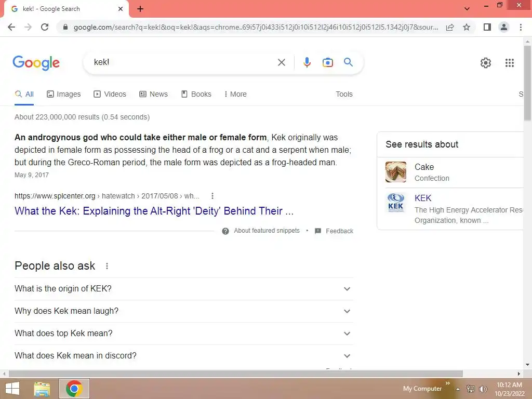Switch to News results tab
Viewport: 532px width, 399px height.
[x=153, y=94]
